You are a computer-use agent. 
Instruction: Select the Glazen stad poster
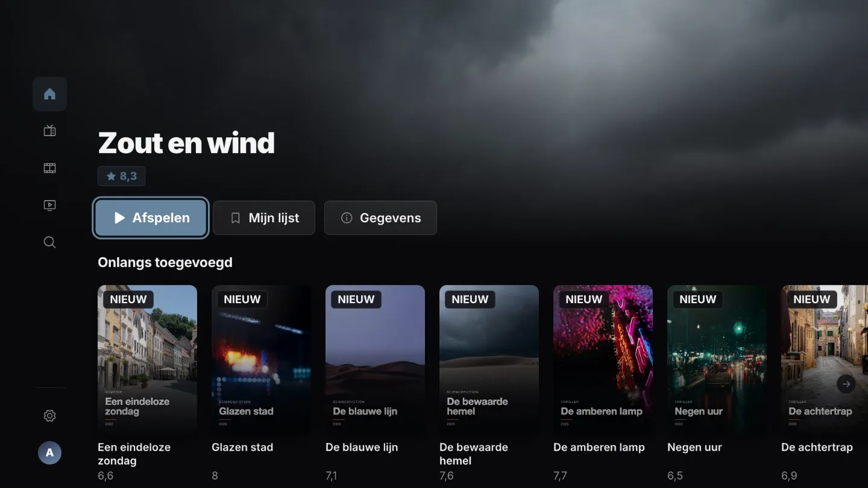pyautogui.click(x=261, y=359)
